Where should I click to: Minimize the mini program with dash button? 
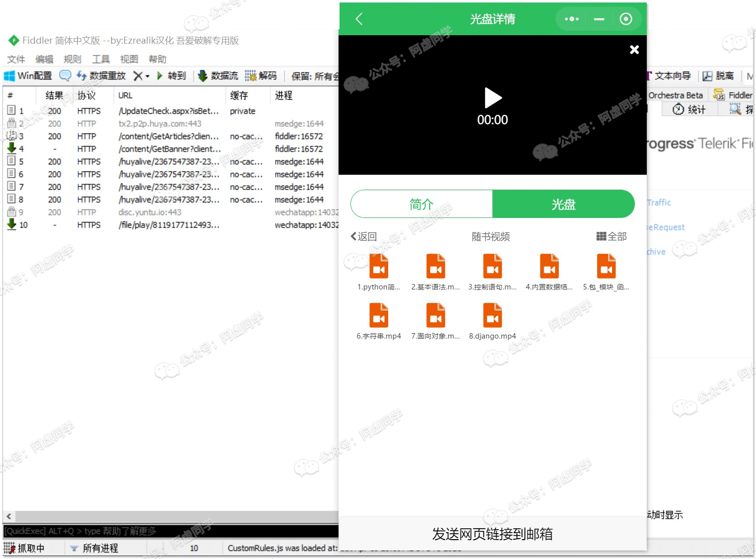click(x=599, y=19)
